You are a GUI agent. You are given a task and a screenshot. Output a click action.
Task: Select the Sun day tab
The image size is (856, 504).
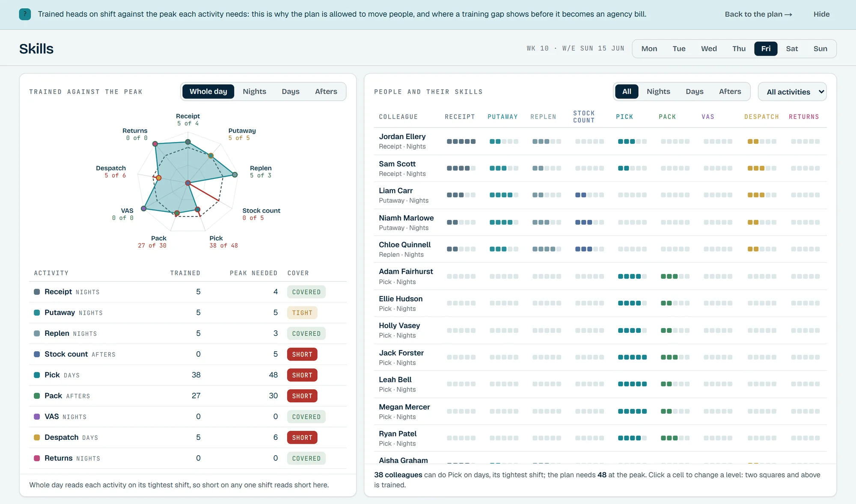tap(820, 49)
